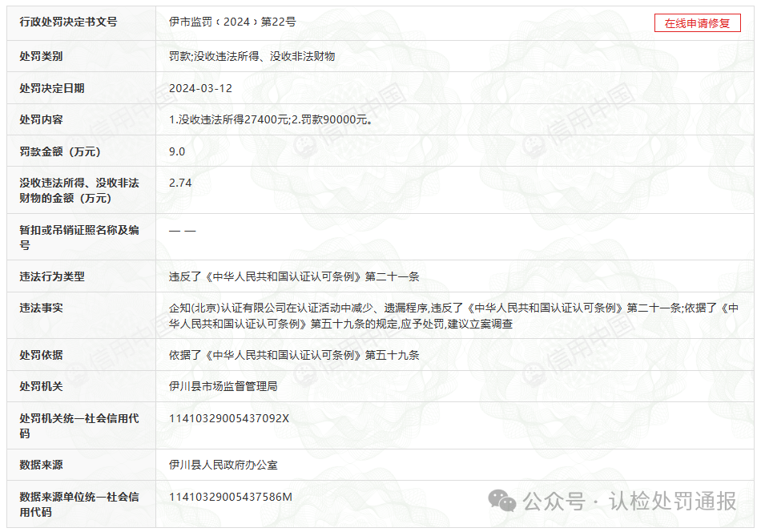This screenshot has width=761, height=532.
Task: Select the 违法事实 paragraph starting 企知(北京)认证有限公司
Action: (x=453, y=316)
